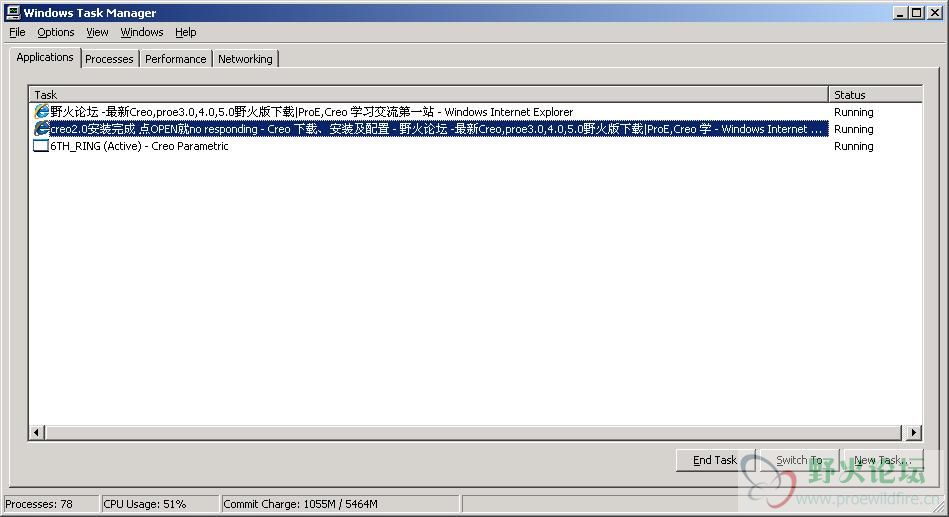Select the creo2.0 no responding task row
Image resolution: width=949 pixels, height=517 pixels.
click(x=430, y=128)
